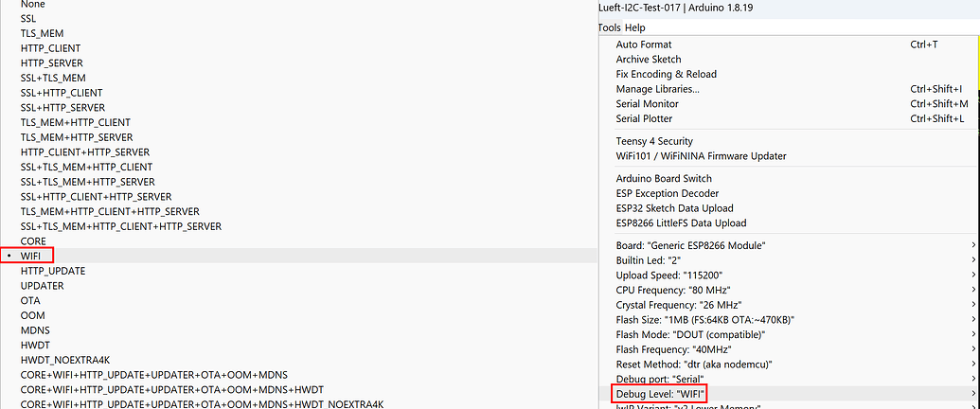Choose the HTTP_UPDATE debug level
This screenshot has width=980, height=409.
point(53,271)
